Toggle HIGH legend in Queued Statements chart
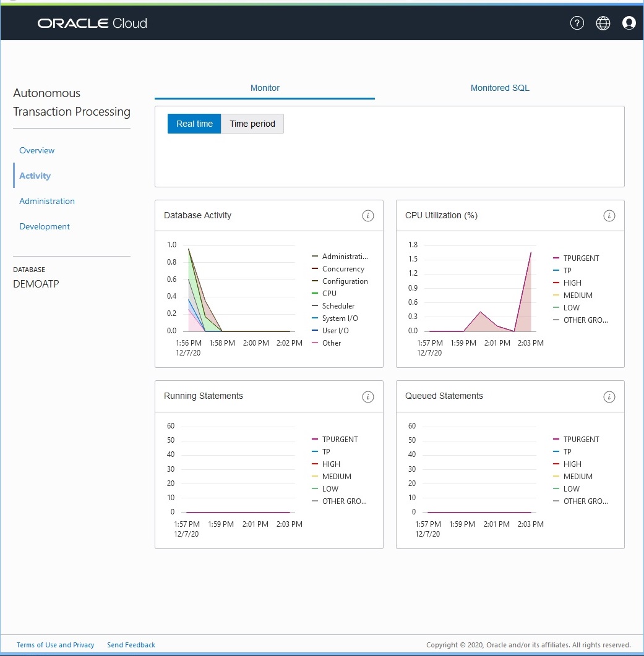This screenshot has width=644, height=656. [567, 464]
